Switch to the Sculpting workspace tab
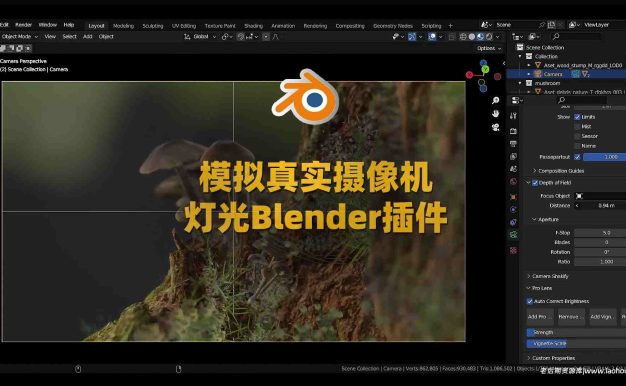This screenshot has width=626, height=386. click(153, 26)
